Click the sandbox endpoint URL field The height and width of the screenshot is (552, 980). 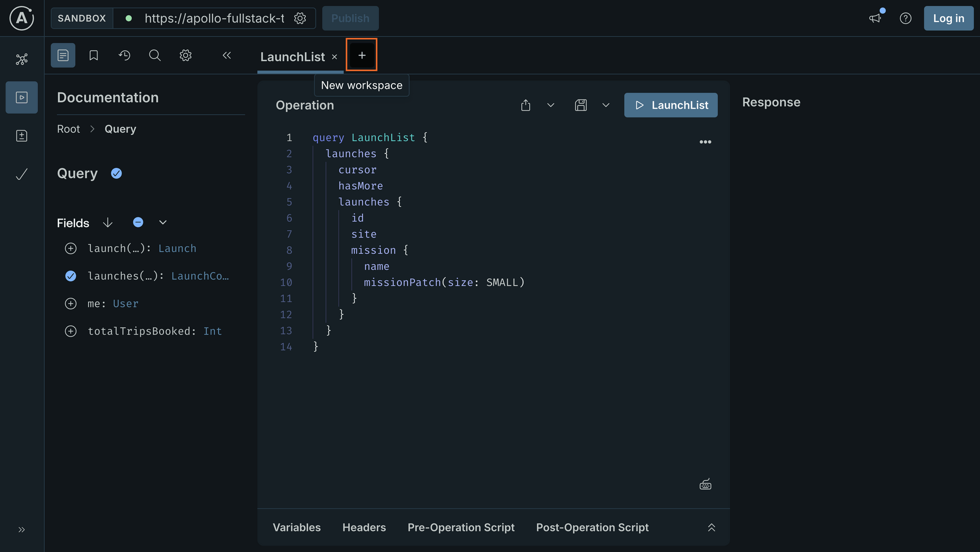coord(214,18)
